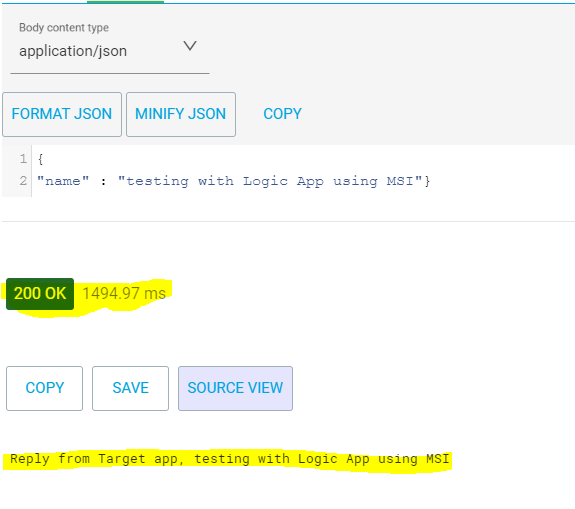Click the 1494.97 ms response time
The width and height of the screenshot is (575, 509).
[124, 293]
